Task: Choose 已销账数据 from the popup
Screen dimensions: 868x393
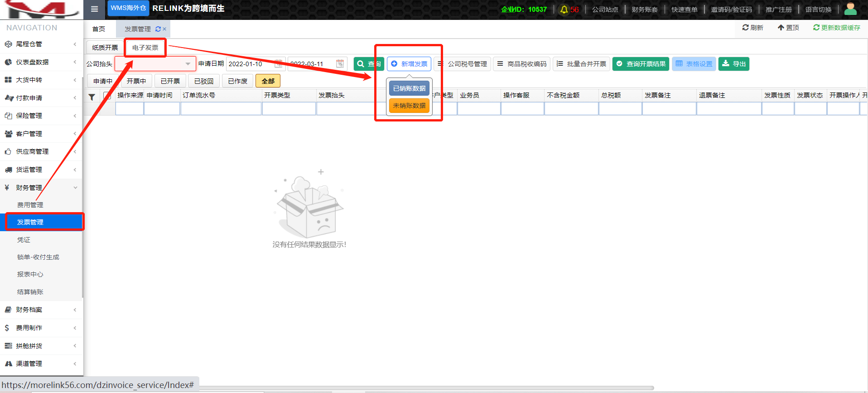Action: pos(409,88)
